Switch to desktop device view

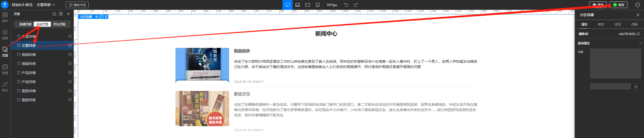(287, 5)
